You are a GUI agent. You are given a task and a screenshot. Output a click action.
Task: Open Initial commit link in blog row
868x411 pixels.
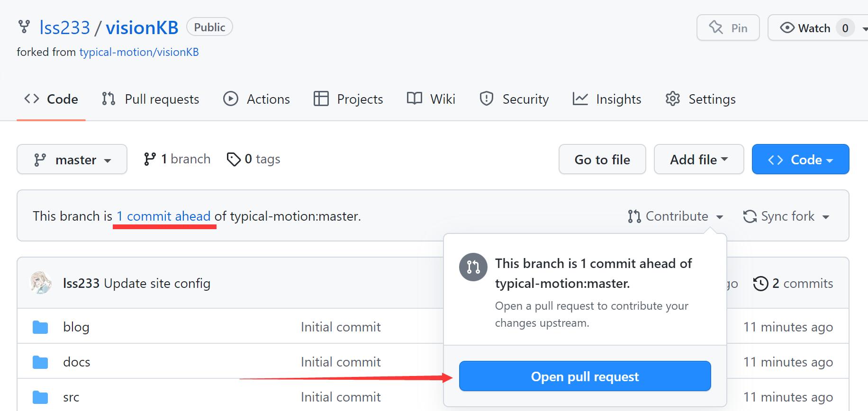click(x=341, y=327)
